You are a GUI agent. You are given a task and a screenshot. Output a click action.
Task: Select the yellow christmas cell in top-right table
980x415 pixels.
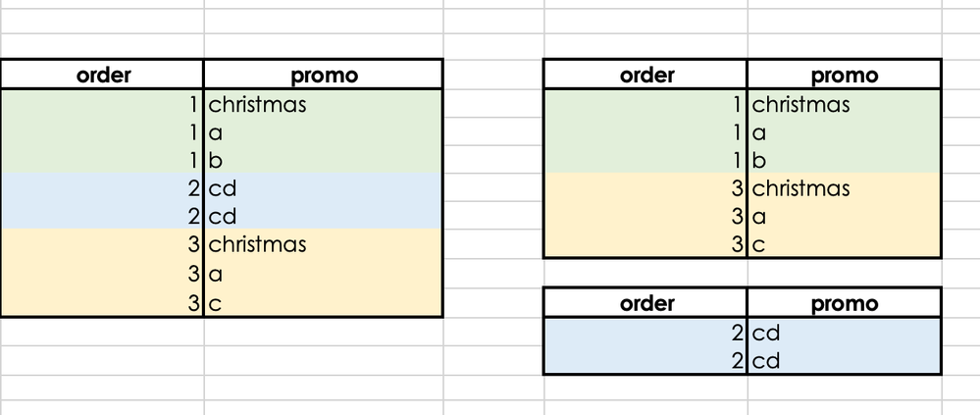(844, 187)
